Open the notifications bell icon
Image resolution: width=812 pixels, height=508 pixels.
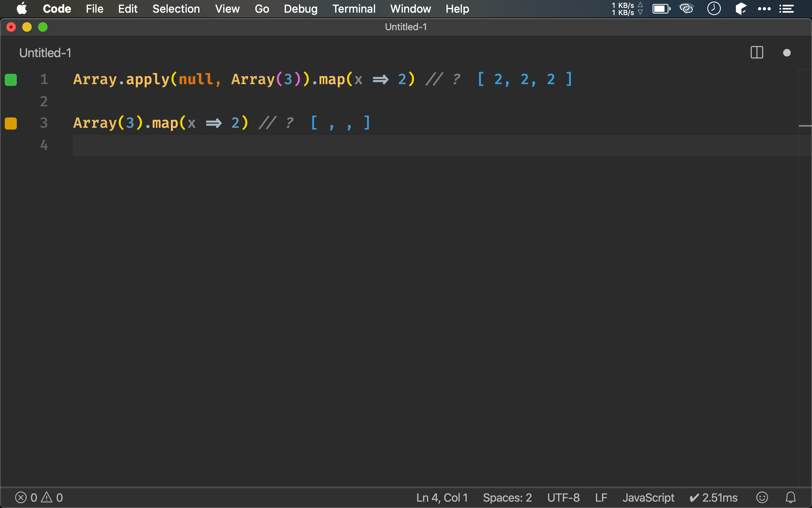pyautogui.click(x=791, y=497)
